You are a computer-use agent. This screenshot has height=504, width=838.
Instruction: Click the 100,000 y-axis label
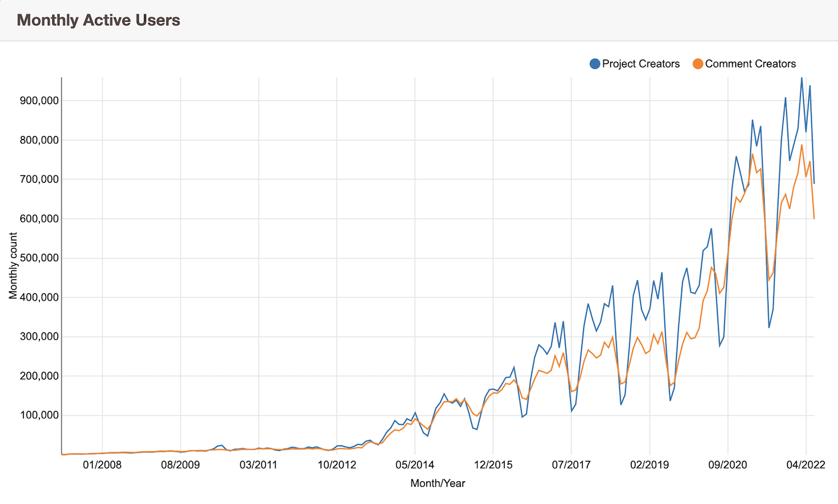pos(36,415)
